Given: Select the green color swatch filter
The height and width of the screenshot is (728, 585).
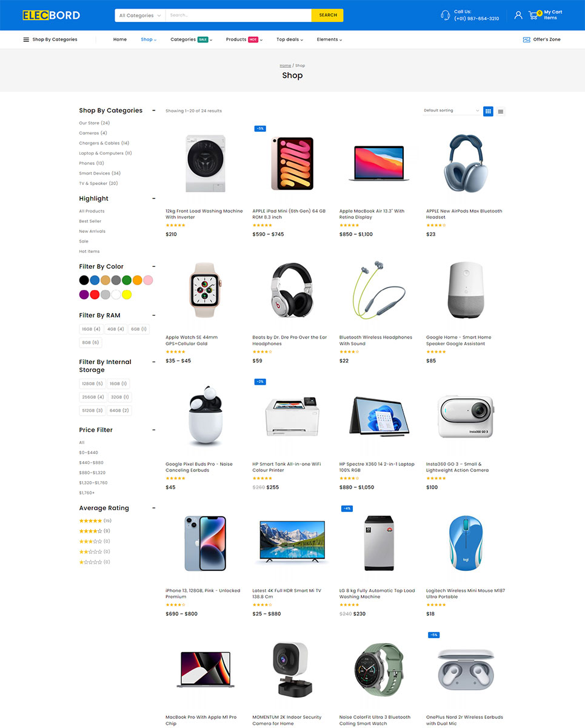Looking at the screenshot, I should (x=127, y=280).
